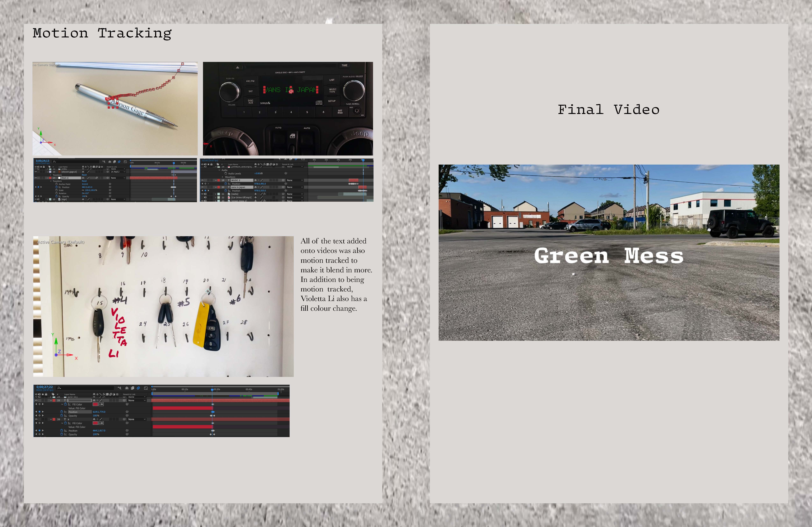Collapse layer 25 properties twirl arrow
The height and width of the screenshot is (527, 812).
tap(51, 400)
